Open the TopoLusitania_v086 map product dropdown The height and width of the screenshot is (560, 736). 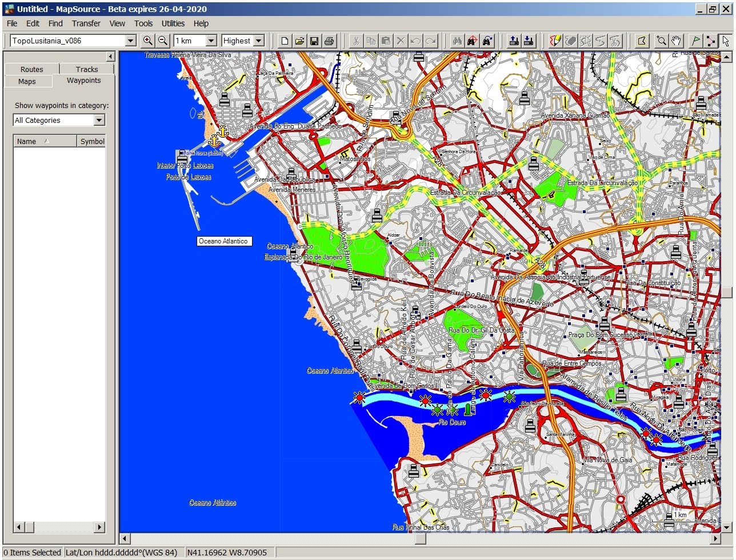pyautogui.click(x=130, y=41)
